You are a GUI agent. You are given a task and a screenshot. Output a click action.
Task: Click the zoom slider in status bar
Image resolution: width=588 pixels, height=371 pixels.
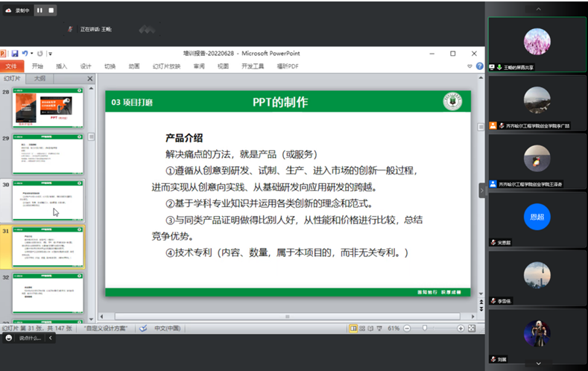[425, 329]
